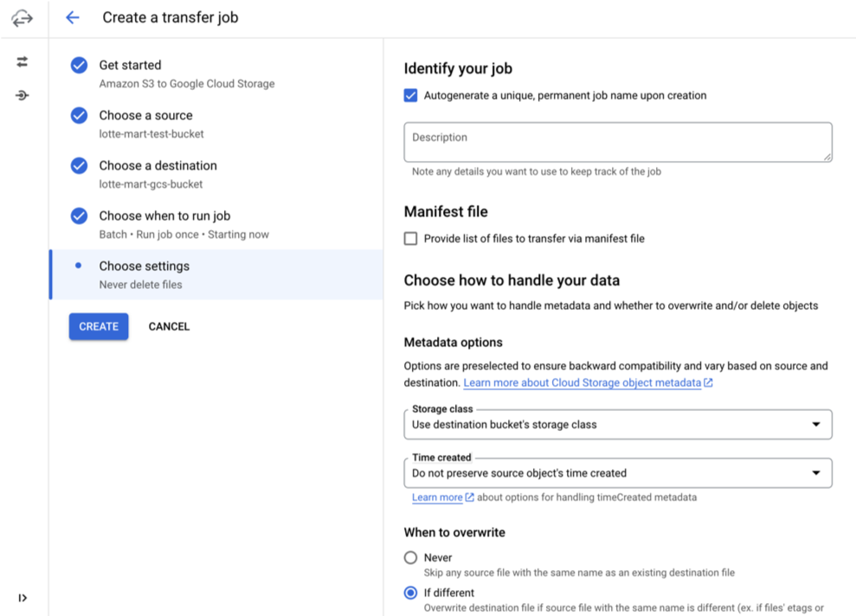Click the Choose a source checkmark icon
Viewport: 856px width, 616px height.
click(x=79, y=116)
